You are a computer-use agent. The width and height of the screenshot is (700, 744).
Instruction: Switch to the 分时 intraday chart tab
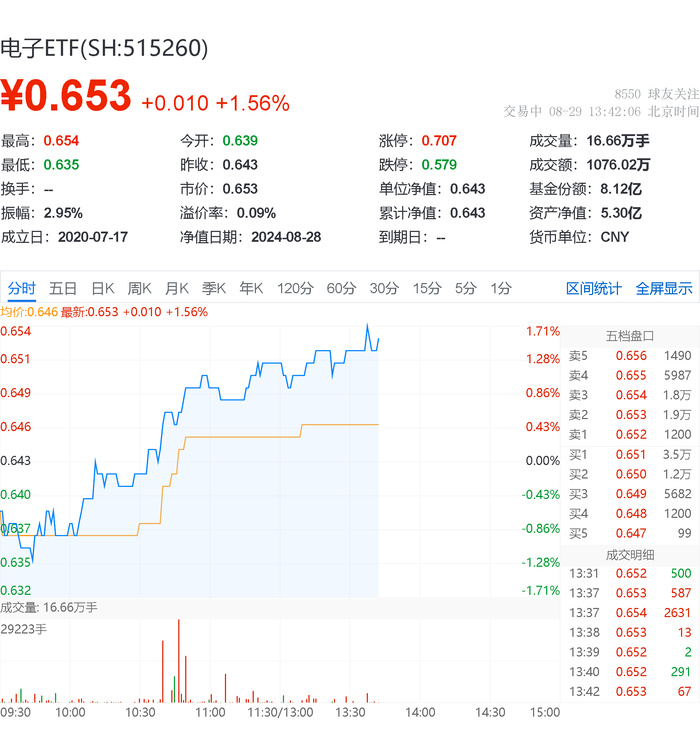(22, 288)
